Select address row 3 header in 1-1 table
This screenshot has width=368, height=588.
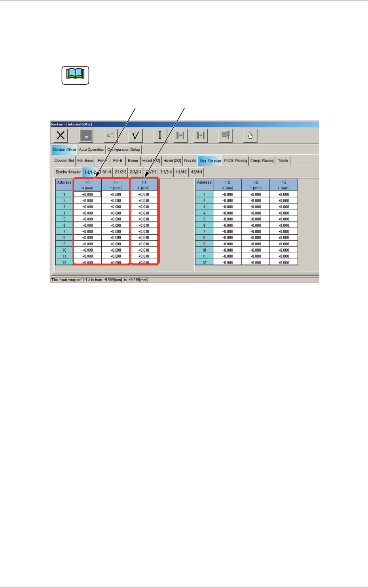pos(64,207)
